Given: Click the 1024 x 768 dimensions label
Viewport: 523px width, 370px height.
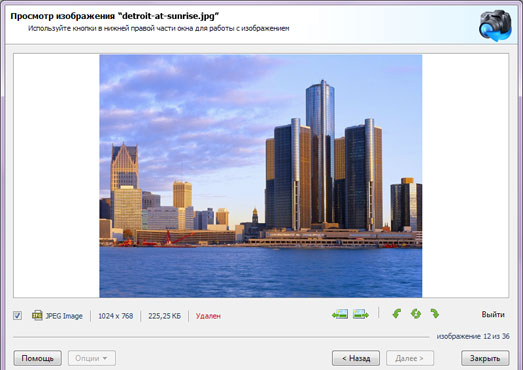Looking at the screenshot, I should tap(115, 316).
